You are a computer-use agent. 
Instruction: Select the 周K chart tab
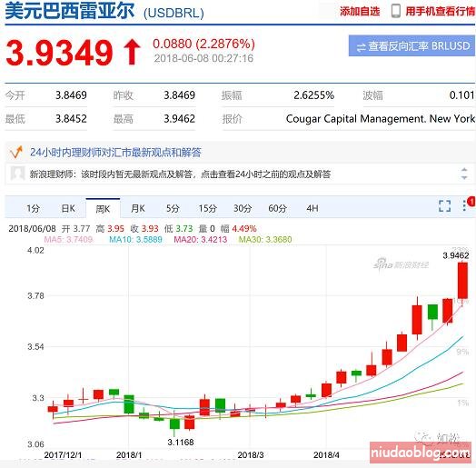pos(103,209)
